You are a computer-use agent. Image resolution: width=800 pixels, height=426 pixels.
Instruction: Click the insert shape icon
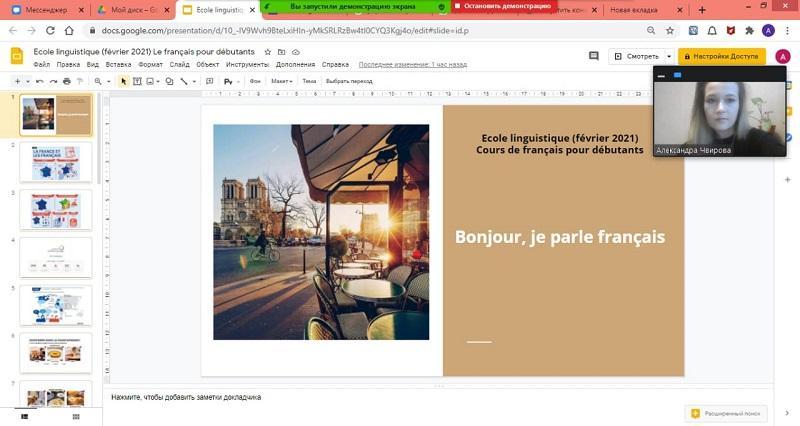[168, 81]
